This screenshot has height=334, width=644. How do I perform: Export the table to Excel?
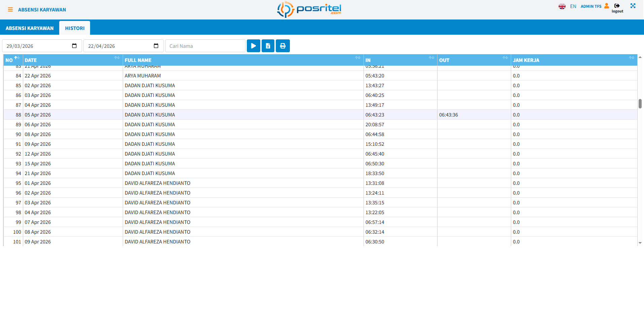[268, 46]
